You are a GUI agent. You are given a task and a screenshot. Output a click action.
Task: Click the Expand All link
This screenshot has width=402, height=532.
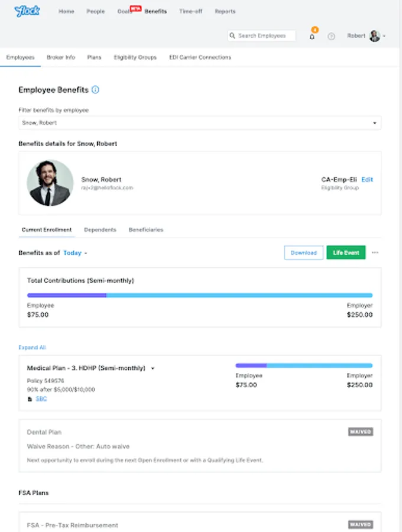pyautogui.click(x=32, y=348)
